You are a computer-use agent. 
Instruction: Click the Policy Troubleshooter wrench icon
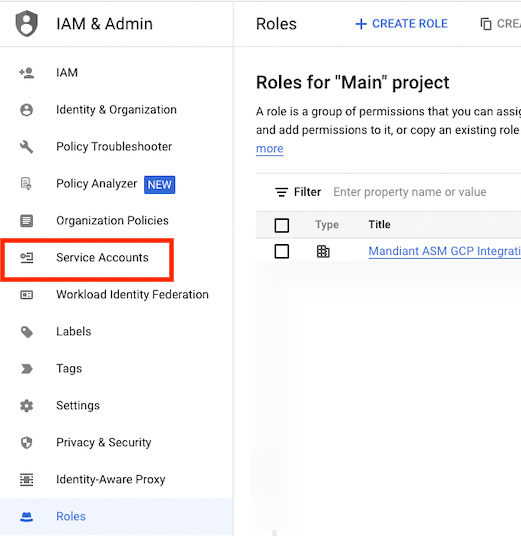coord(26,147)
